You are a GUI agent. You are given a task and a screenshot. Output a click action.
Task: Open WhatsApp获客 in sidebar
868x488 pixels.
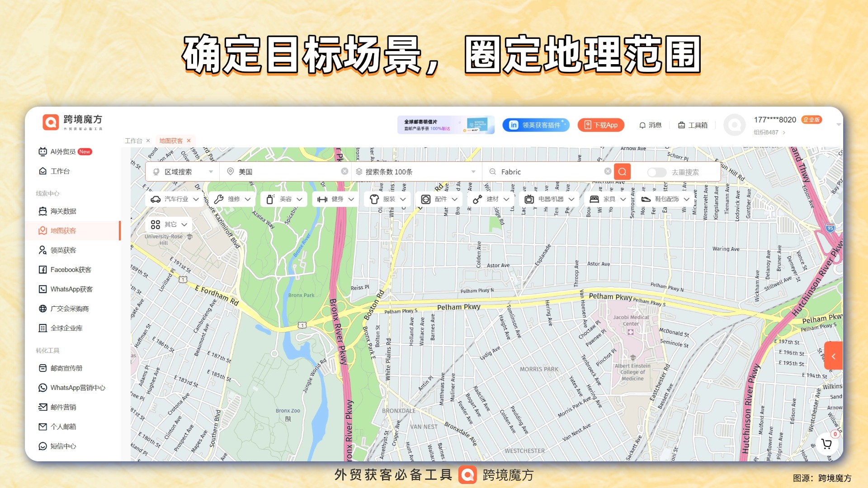click(71, 289)
